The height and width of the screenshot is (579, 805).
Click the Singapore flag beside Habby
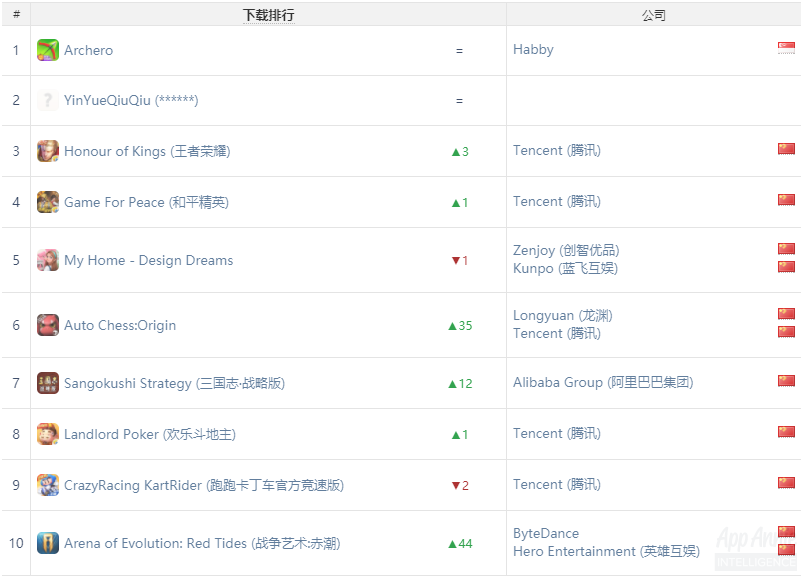click(786, 48)
